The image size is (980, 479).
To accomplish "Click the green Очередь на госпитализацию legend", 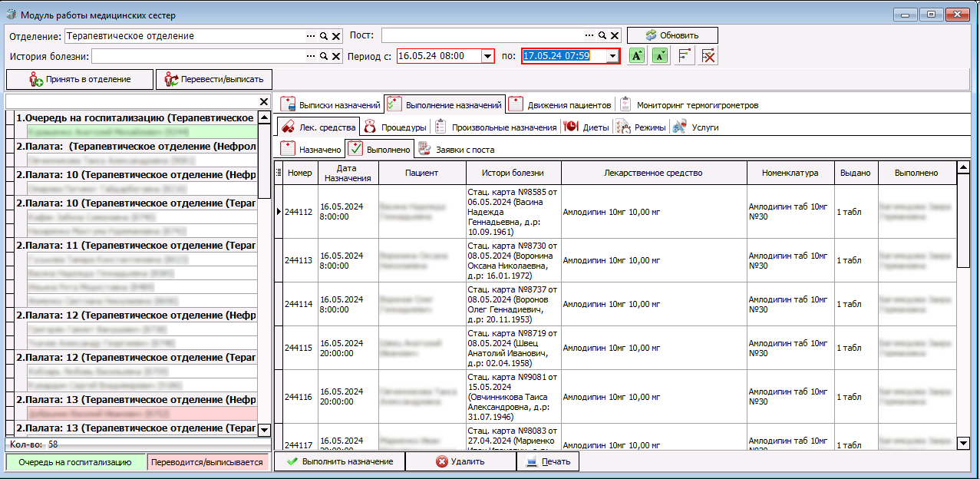I will point(75,462).
